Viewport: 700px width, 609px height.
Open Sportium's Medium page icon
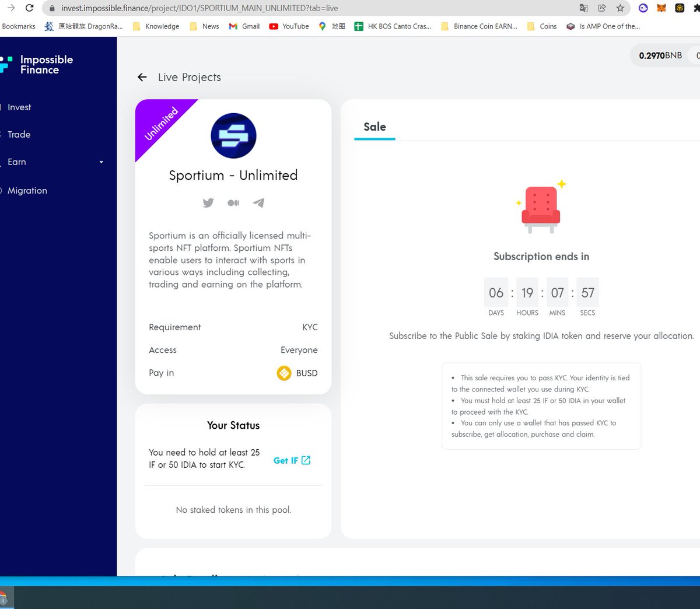(233, 203)
